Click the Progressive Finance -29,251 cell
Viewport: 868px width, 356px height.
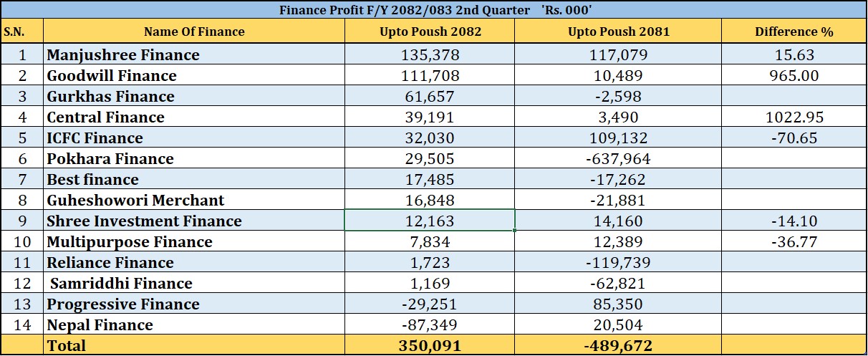click(x=430, y=304)
